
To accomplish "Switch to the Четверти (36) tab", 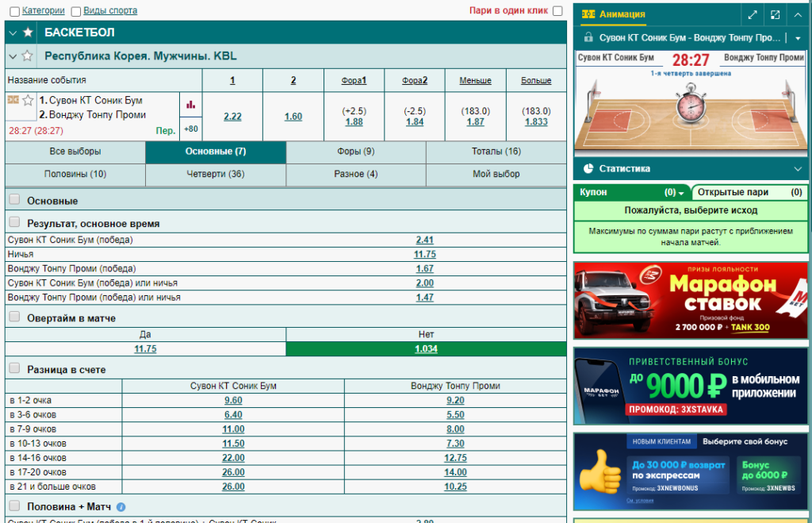I will pos(216,175).
